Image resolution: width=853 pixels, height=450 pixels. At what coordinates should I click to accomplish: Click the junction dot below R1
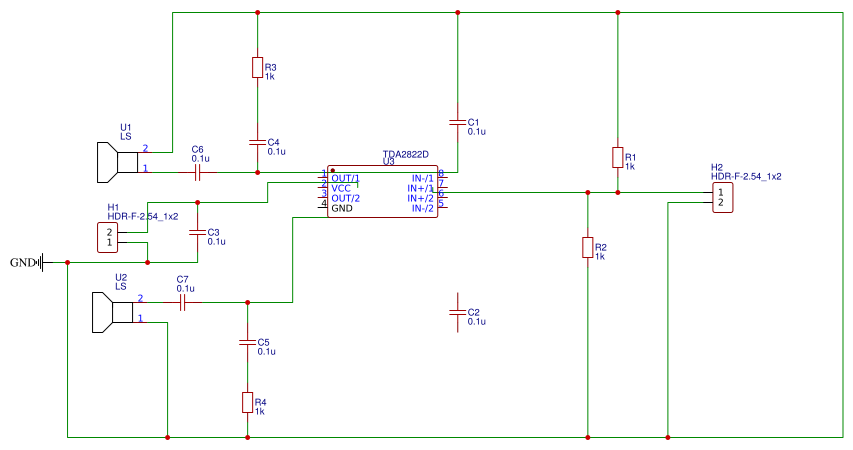617,192
